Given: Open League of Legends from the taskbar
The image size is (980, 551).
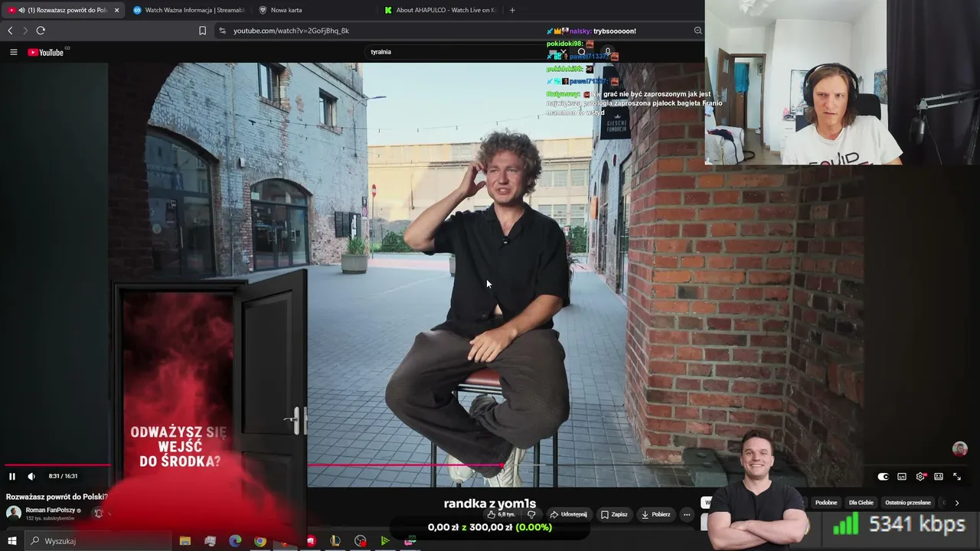Looking at the screenshot, I should tap(335, 541).
